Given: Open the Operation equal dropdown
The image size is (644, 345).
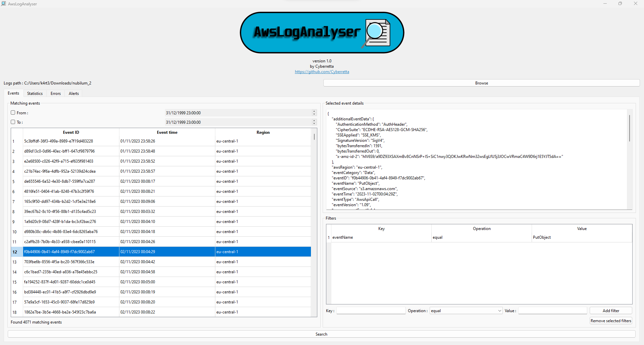Looking at the screenshot, I should [x=466, y=311].
